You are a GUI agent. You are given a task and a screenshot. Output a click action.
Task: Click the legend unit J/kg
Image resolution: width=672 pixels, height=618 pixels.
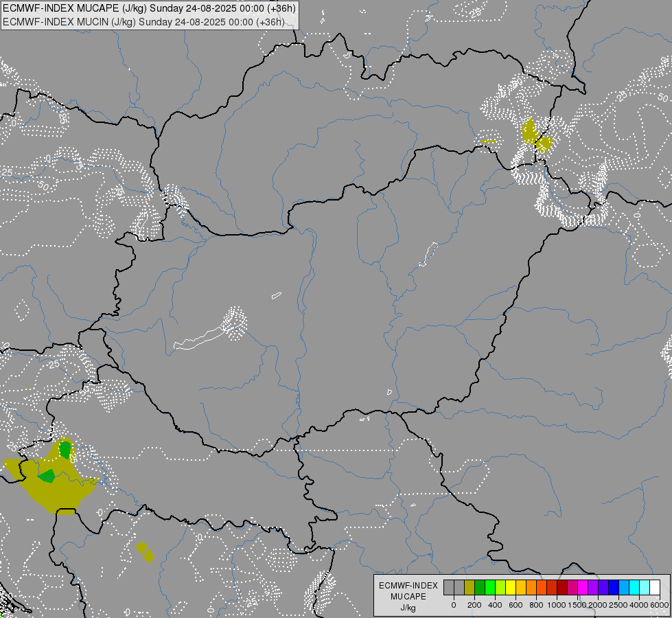pyautogui.click(x=408, y=608)
